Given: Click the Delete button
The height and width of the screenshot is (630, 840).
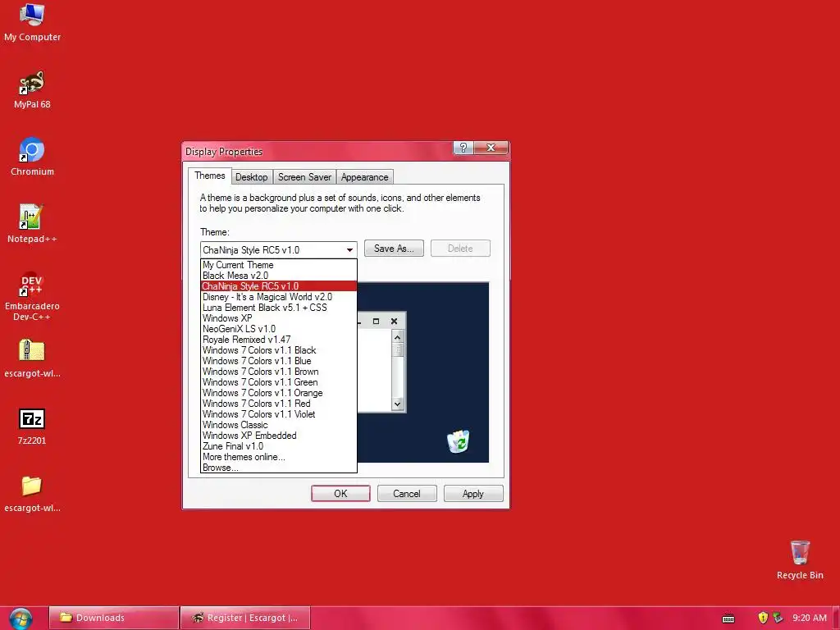Looking at the screenshot, I should 460,249.
